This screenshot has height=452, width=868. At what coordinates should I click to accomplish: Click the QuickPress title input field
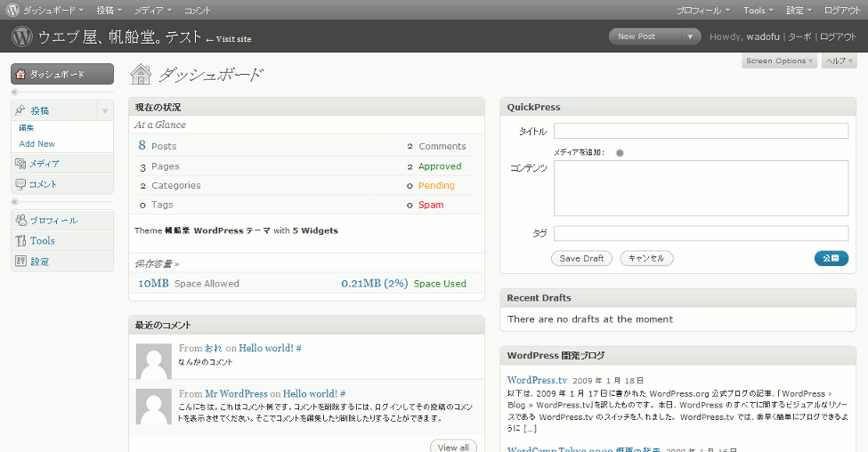tap(701, 131)
